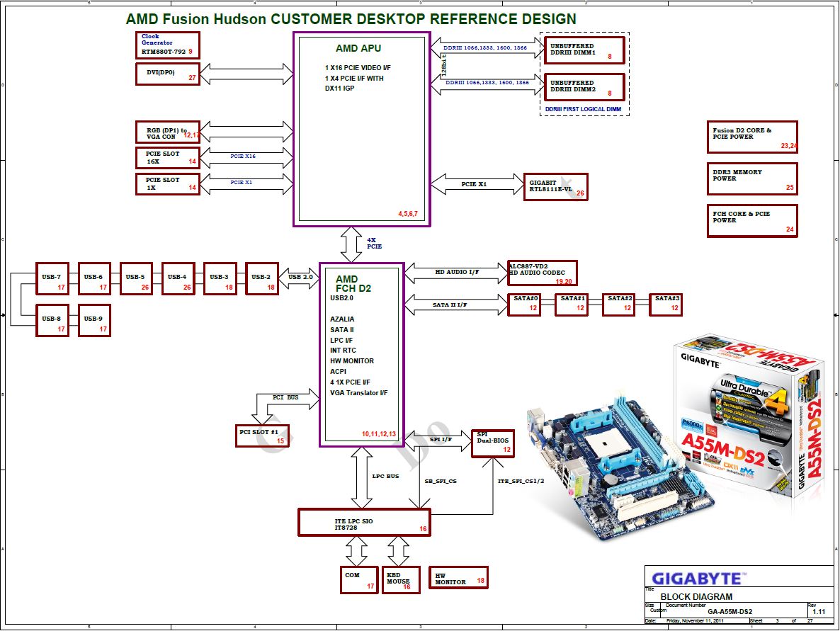Click the ITE LPC SIO IT8728 block
This screenshot has height=631, width=840.
pos(364,523)
